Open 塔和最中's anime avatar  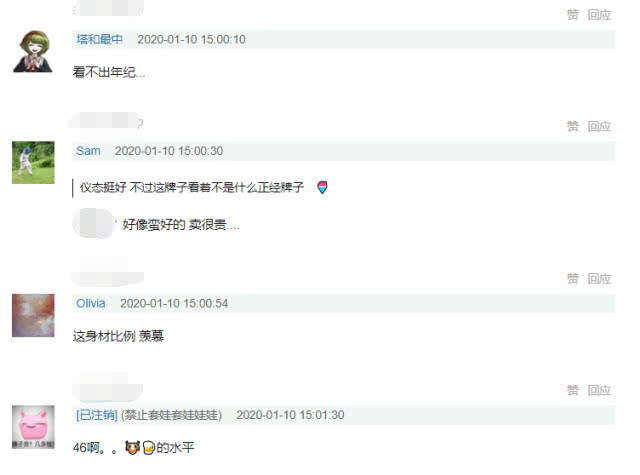[33, 51]
